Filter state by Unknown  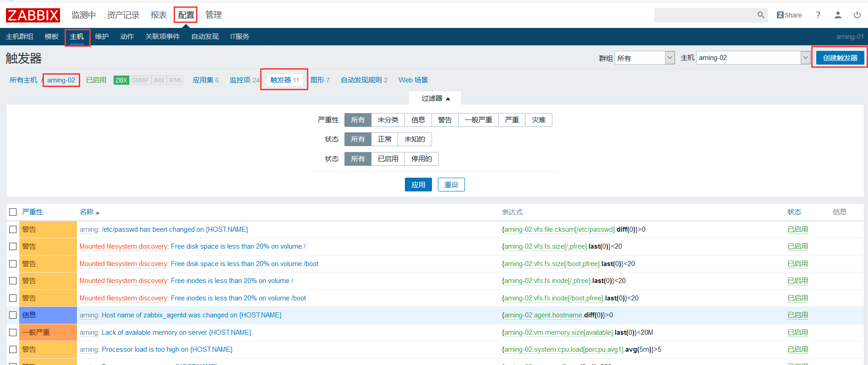tap(415, 139)
